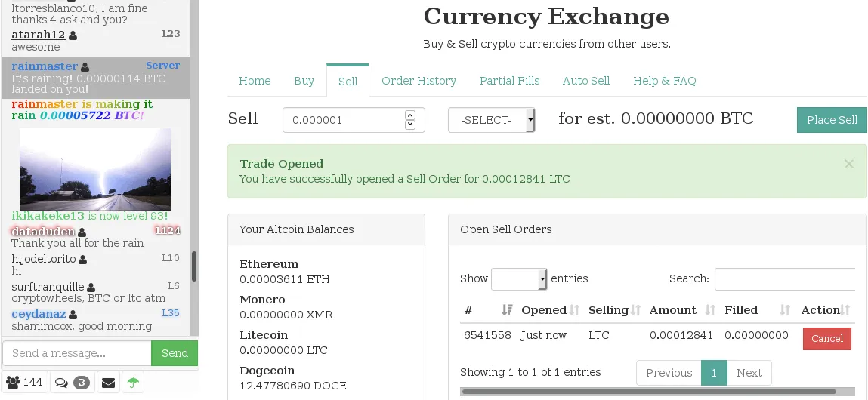Click order number 6541558 cell
This screenshot has height=400, width=868.
click(x=487, y=335)
